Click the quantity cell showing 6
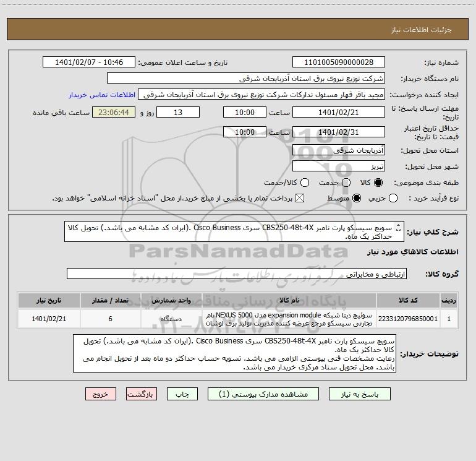Viewport: 476px width, 461px height. pos(110,319)
